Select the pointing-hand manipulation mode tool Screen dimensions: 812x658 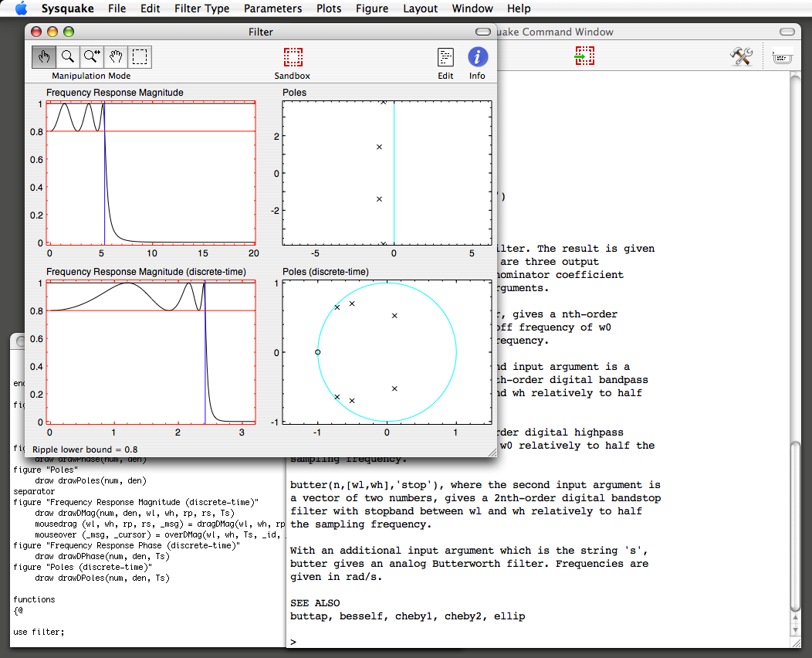[x=44, y=56]
